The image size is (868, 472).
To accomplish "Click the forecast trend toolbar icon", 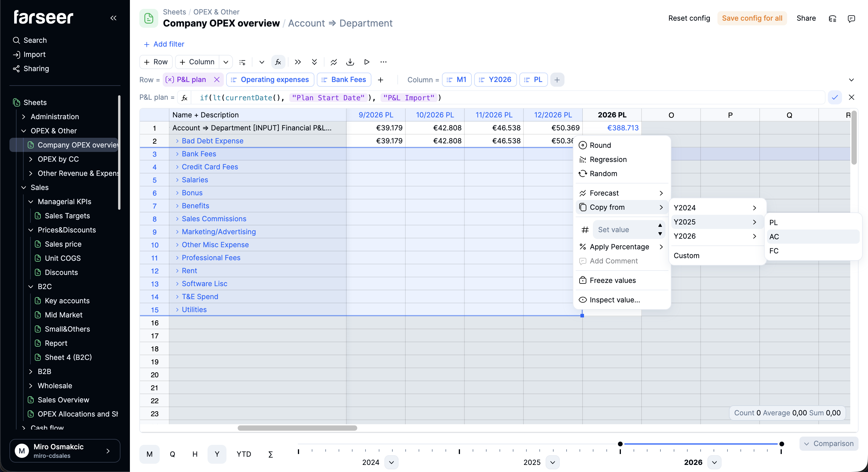I will pos(334,62).
